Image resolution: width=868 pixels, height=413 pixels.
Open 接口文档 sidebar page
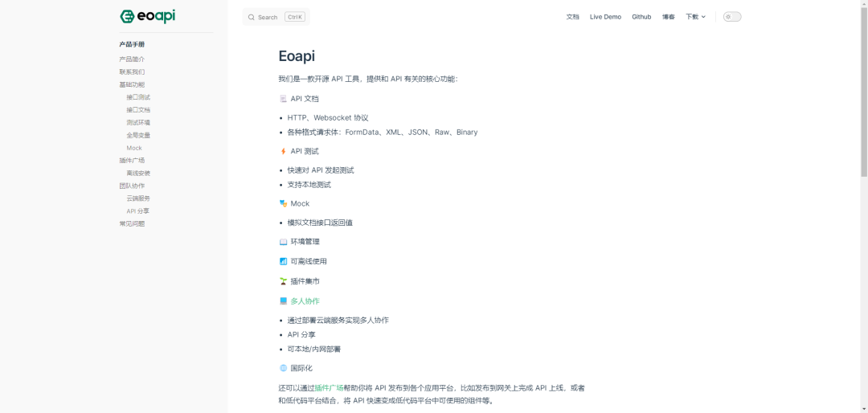(x=138, y=110)
